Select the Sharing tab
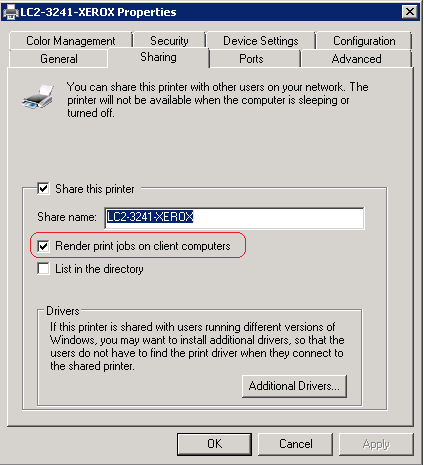Image resolution: width=424 pixels, height=465 pixels. click(x=158, y=57)
